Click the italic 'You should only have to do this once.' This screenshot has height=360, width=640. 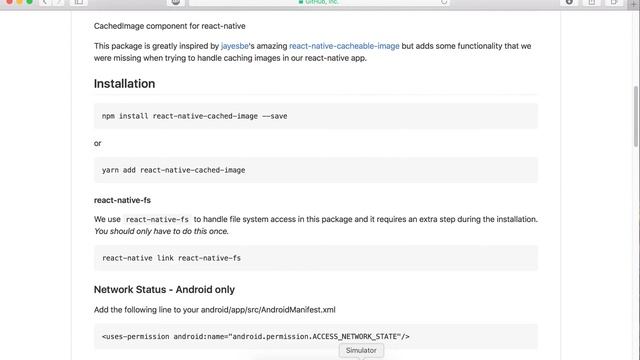point(161,231)
